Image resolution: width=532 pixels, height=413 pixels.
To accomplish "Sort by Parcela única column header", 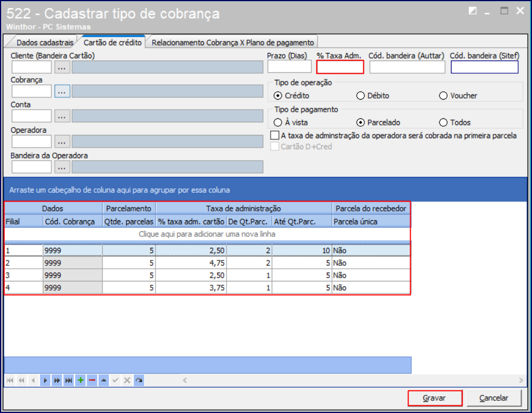I will click(x=371, y=221).
